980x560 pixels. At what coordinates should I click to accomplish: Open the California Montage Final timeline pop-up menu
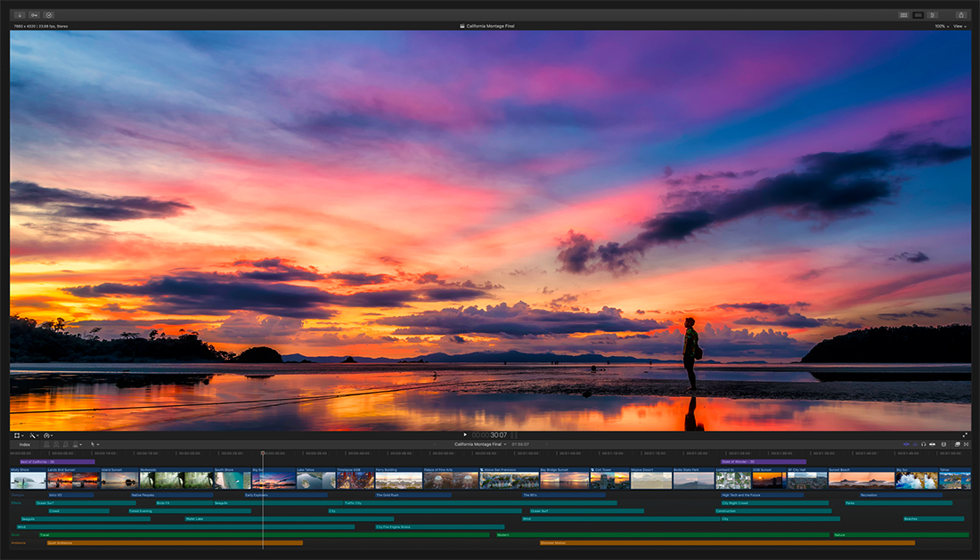pyautogui.click(x=505, y=445)
